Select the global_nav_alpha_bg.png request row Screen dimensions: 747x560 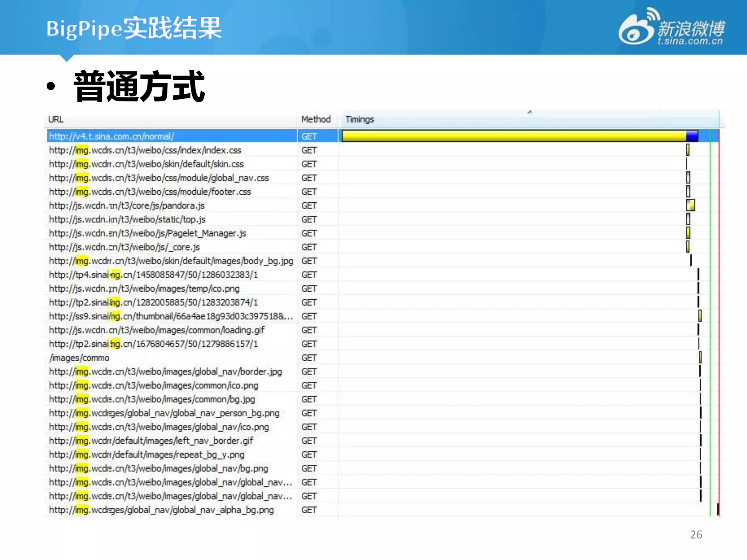161,510
